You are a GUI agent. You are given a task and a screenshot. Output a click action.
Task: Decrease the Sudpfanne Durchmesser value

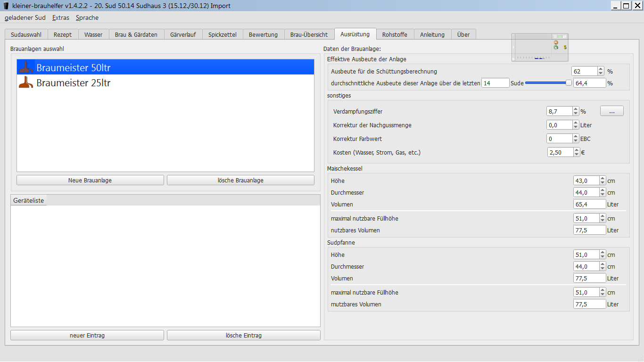coord(602,269)
